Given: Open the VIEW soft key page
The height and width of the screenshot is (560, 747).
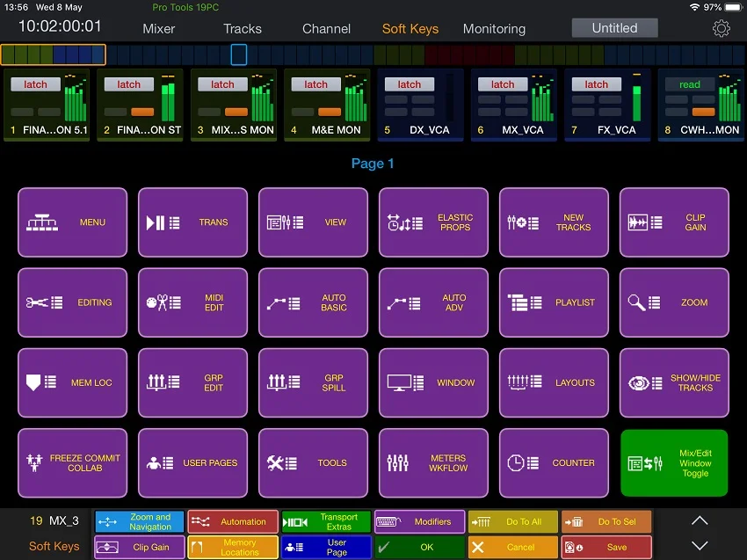Looking at the screenshot, I should pyautogui.click(x=313, y=222).
